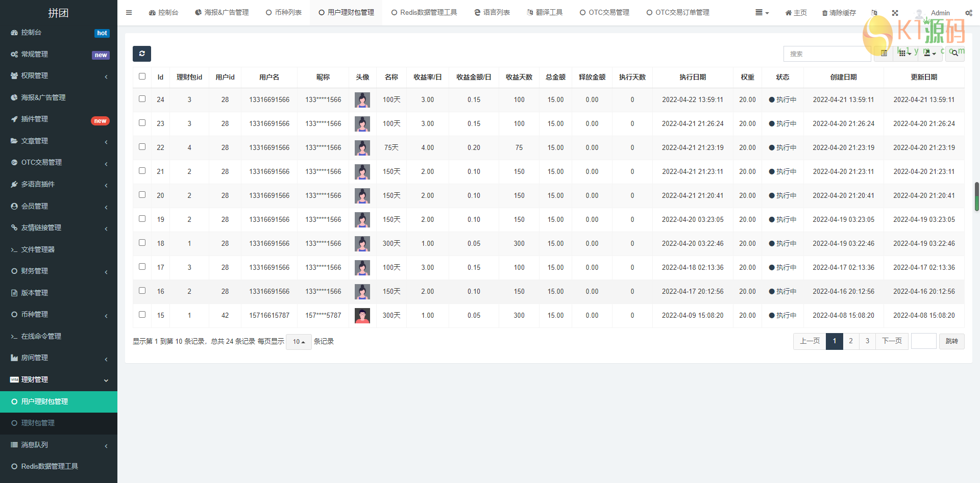Open the export data dropdown

click(x=930, y=53)
